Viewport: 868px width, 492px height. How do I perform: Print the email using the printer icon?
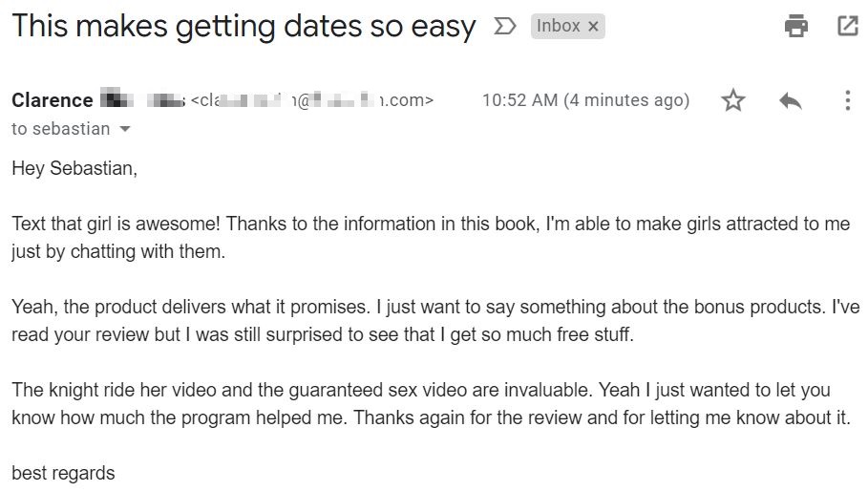796,26
